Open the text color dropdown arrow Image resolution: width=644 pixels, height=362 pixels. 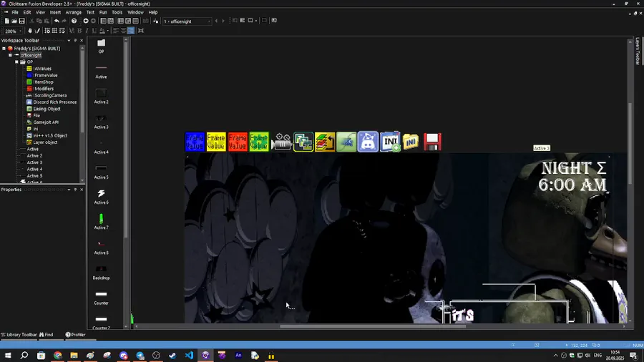coord(107,31)
